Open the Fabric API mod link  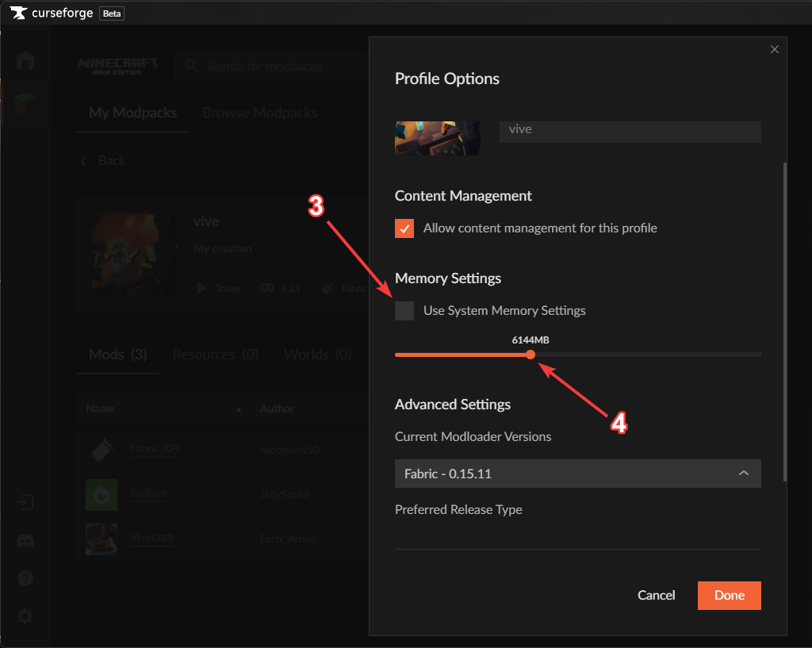tap(155, 449)
